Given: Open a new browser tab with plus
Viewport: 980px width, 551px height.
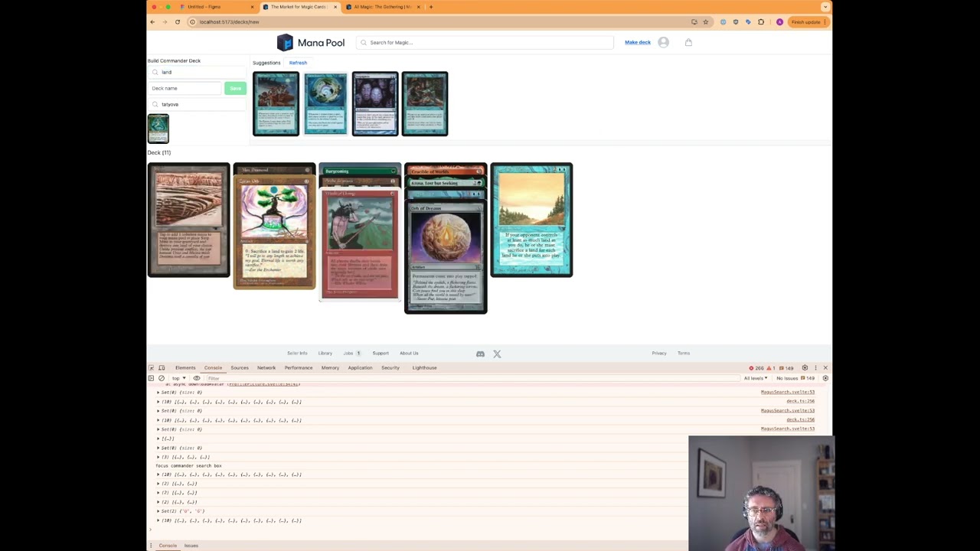Looking at the screenshot, I should pos(431,7).
